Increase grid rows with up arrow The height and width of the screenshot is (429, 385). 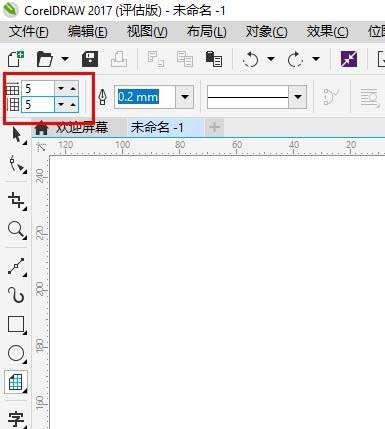73,105
